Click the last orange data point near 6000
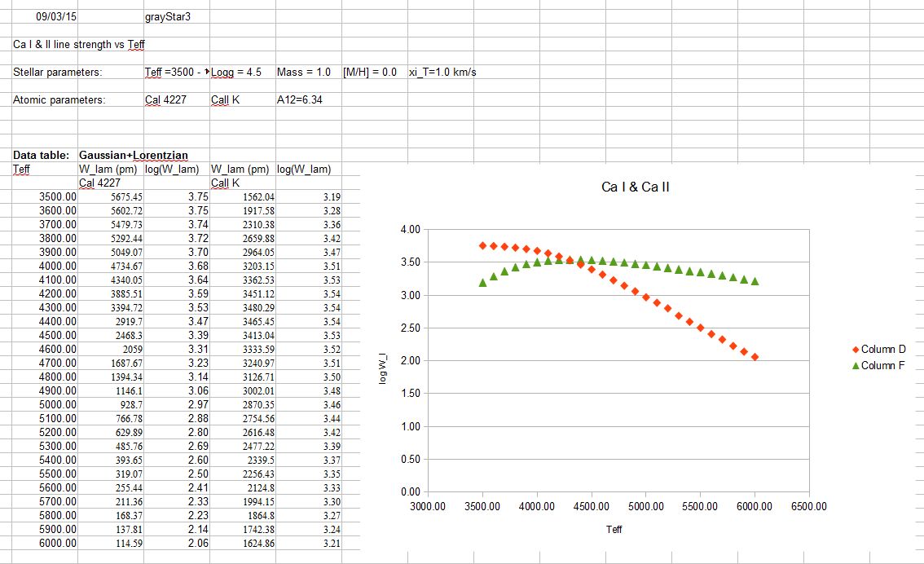Image resolution: width=924 pixels, height=564 pixels. click(x=755, y=357)
